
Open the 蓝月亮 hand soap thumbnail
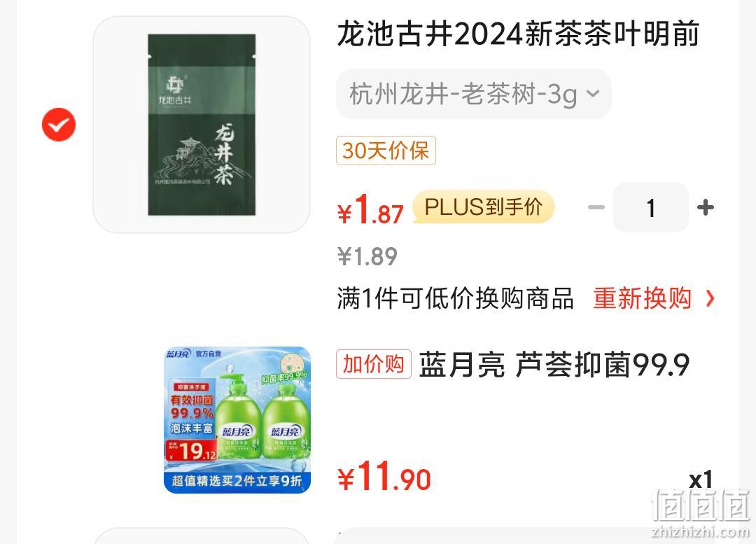pyautogui.click(x=237, y=419)
